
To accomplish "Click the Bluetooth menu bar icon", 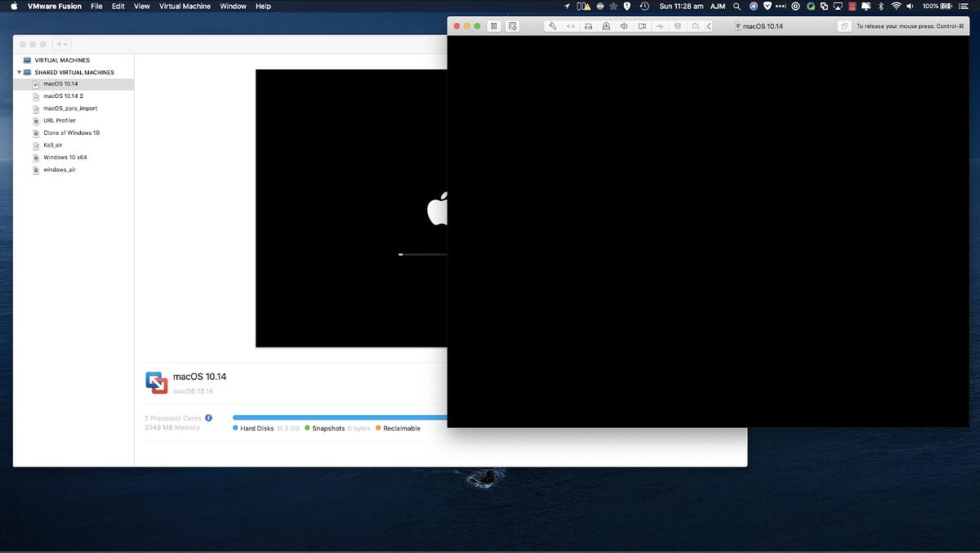I will click(x=880, y=6).
